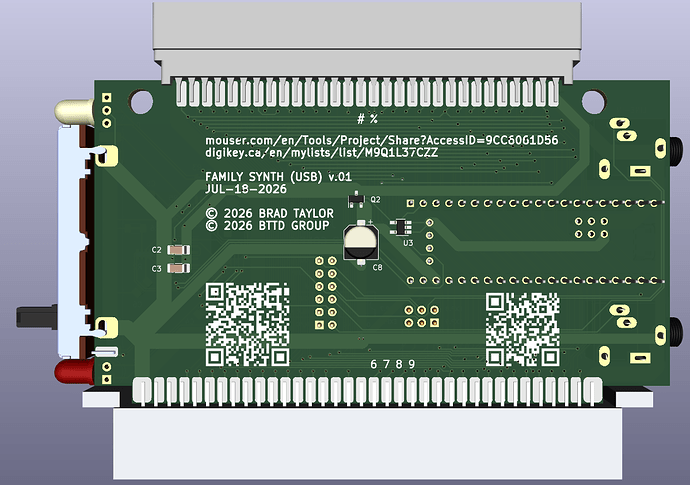690x485 pixels.
Task: Click the four-pin vertical header near U3
Action: (x=429, y=242)
